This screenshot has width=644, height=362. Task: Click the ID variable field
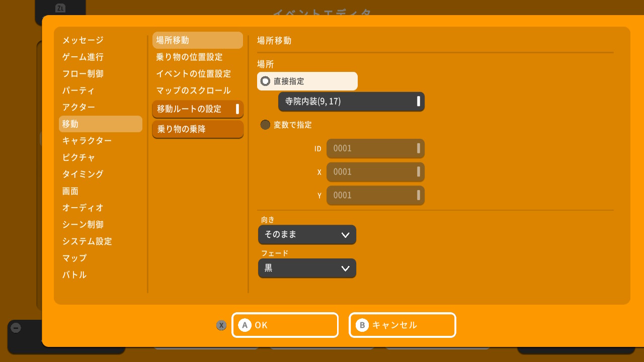(x=375, y=148)
